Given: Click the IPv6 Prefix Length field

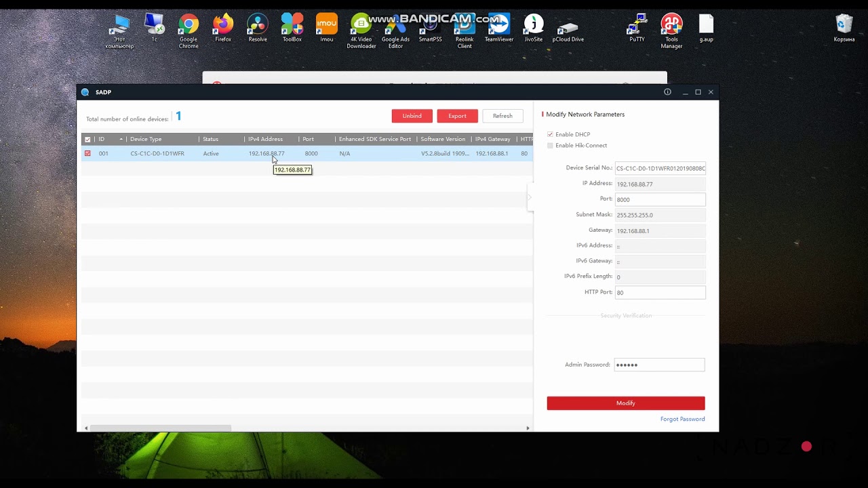Looking at the screenshot, I should (x=660, y=277).
